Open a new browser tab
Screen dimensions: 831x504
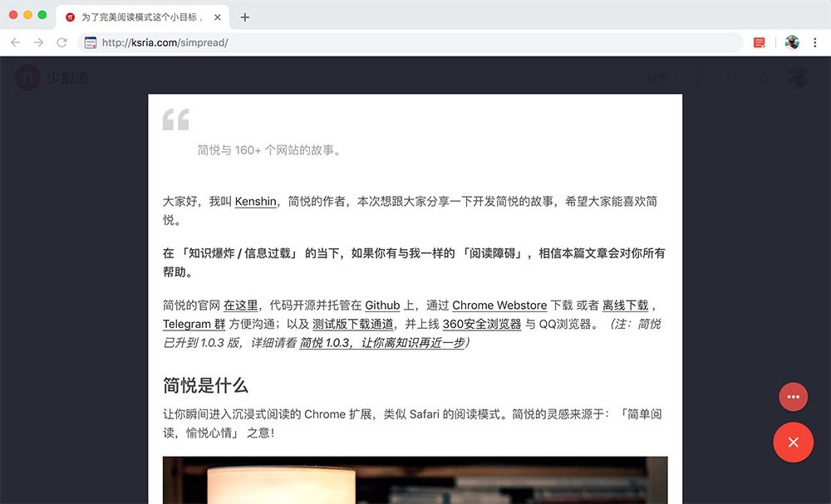tap(244, 17)
